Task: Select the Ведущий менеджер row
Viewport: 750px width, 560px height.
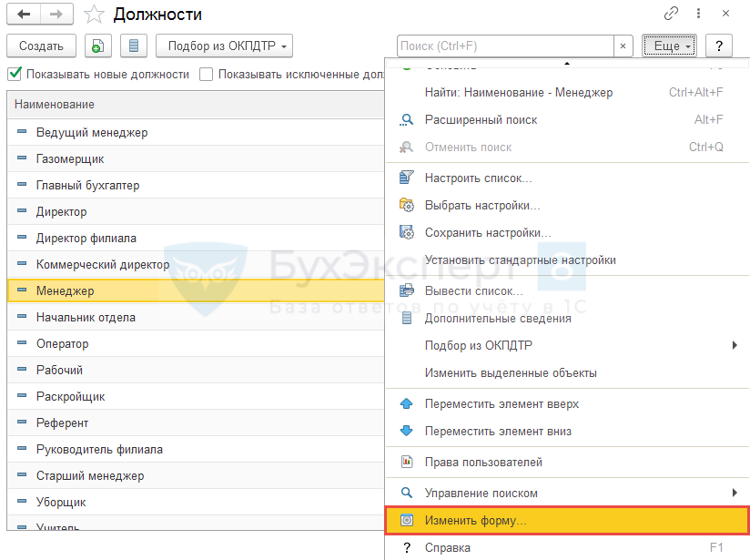Action: 196,132
